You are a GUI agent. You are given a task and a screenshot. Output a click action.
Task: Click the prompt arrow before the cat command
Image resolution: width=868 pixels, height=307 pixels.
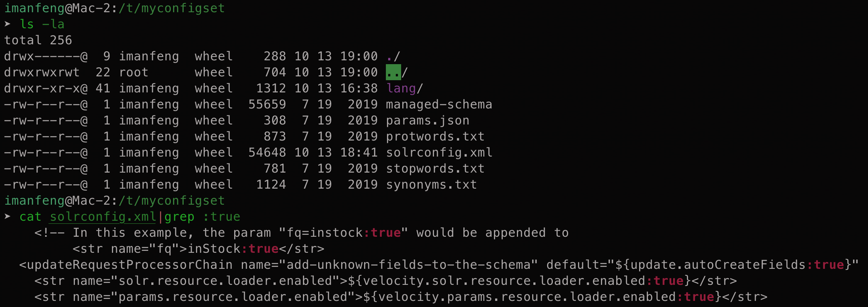tap(7, 217)
